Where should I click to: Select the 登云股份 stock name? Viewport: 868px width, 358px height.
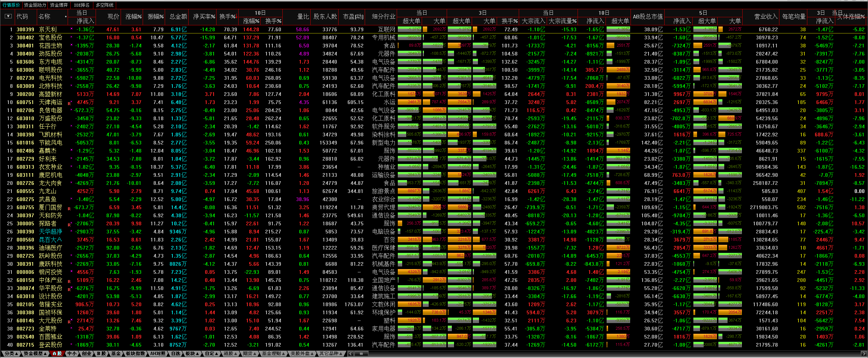pos(51,345)
